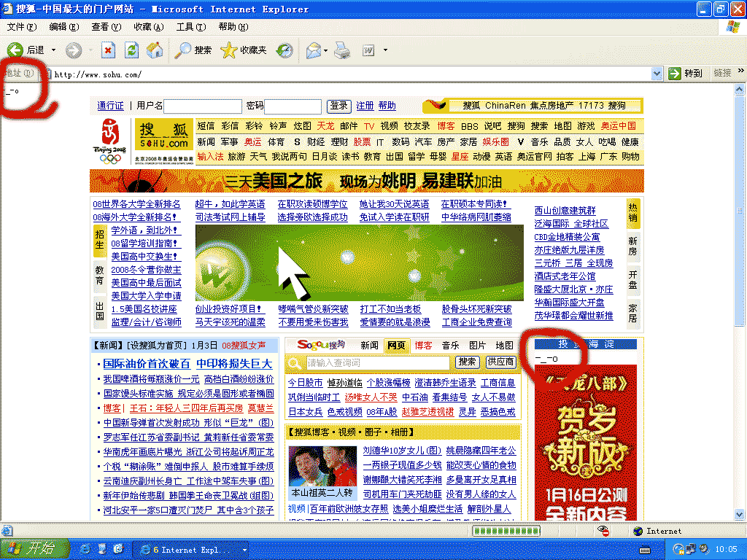Screen dimensions: 747x560
Task: Expand the Links (链接) toolbar chevron
Action: [741, 71]
